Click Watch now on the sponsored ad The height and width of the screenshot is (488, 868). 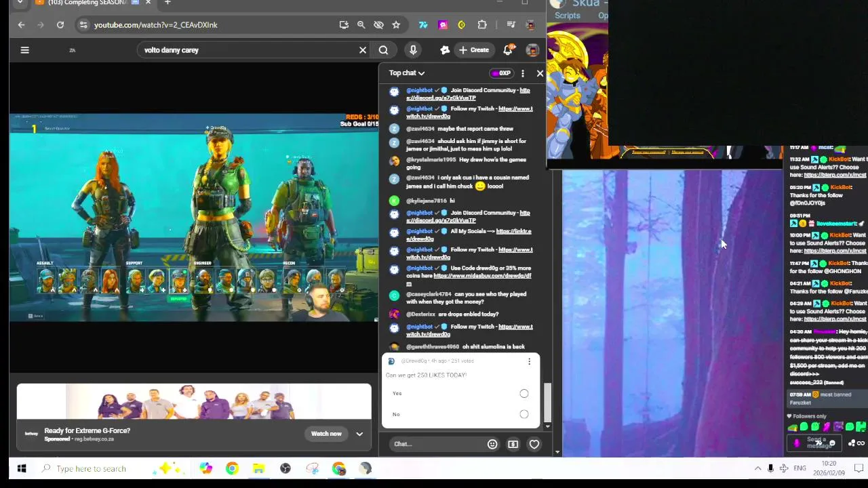coord(326,434)
